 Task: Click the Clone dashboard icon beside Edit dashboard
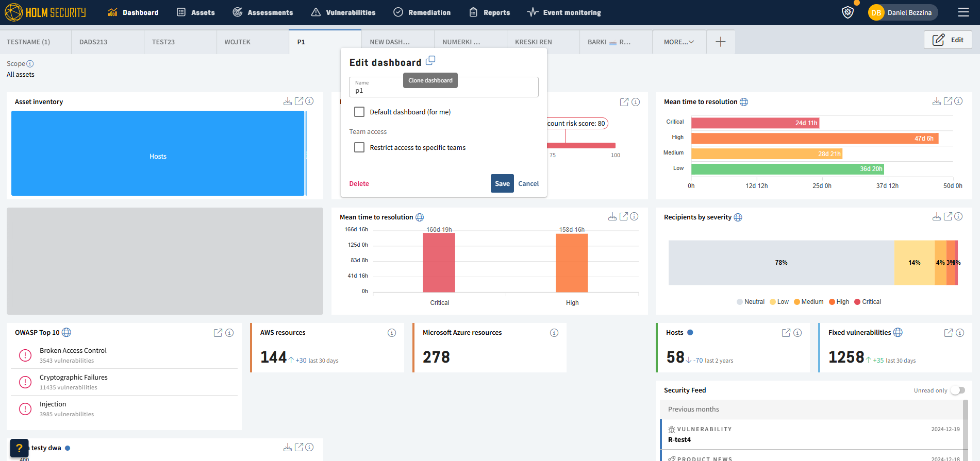[x=430, y=61]
